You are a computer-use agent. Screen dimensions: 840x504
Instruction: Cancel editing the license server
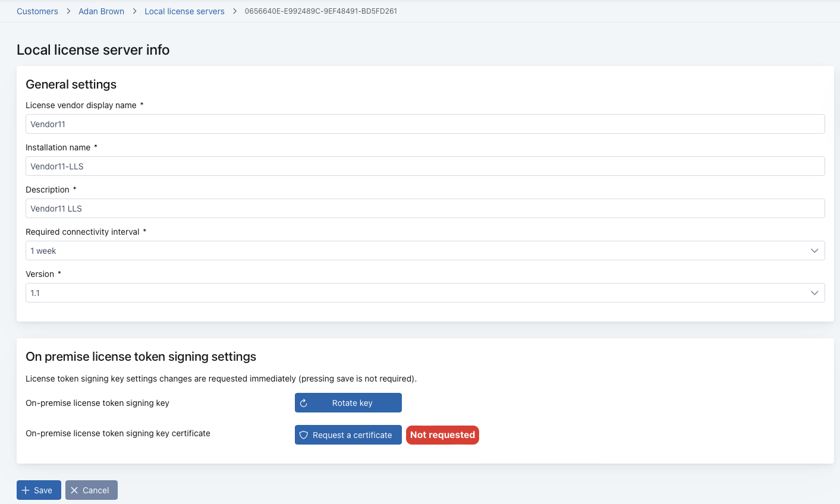[x=92, y=490]
